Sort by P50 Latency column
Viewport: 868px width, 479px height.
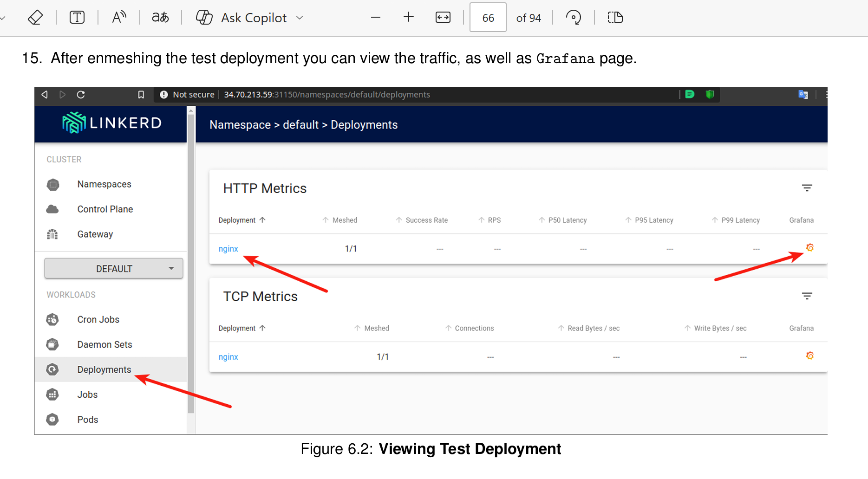pyautogui.click(x=563, y=220)
